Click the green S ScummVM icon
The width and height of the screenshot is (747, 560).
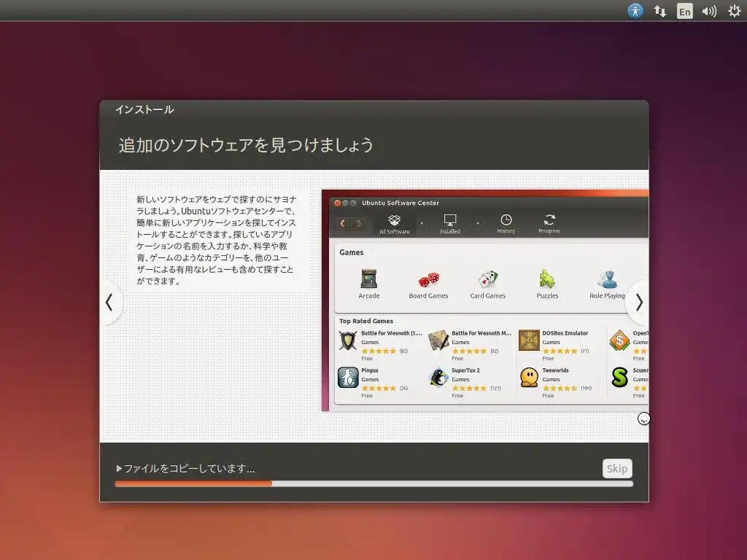(620, 378)
